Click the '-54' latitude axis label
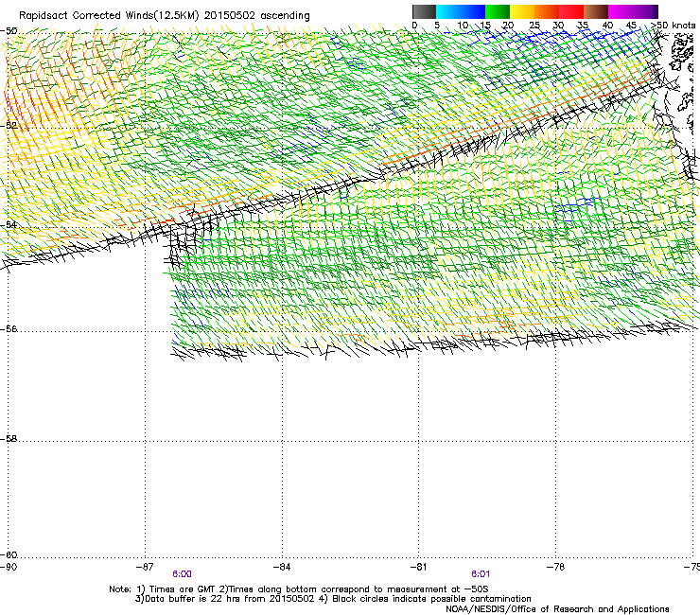 [x=9, y=224]
